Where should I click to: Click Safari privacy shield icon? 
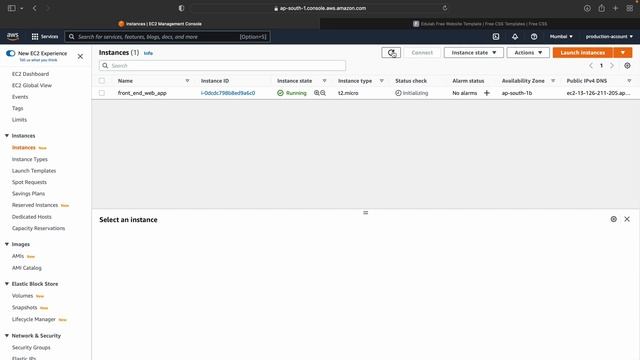181,8
